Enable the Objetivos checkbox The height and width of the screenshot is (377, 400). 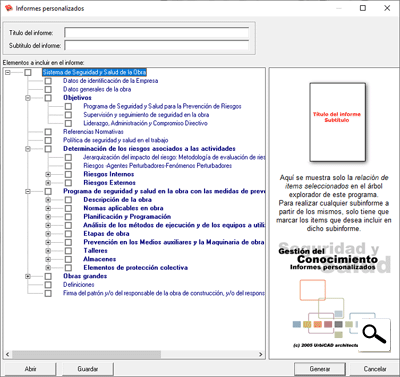pos(48,98)
